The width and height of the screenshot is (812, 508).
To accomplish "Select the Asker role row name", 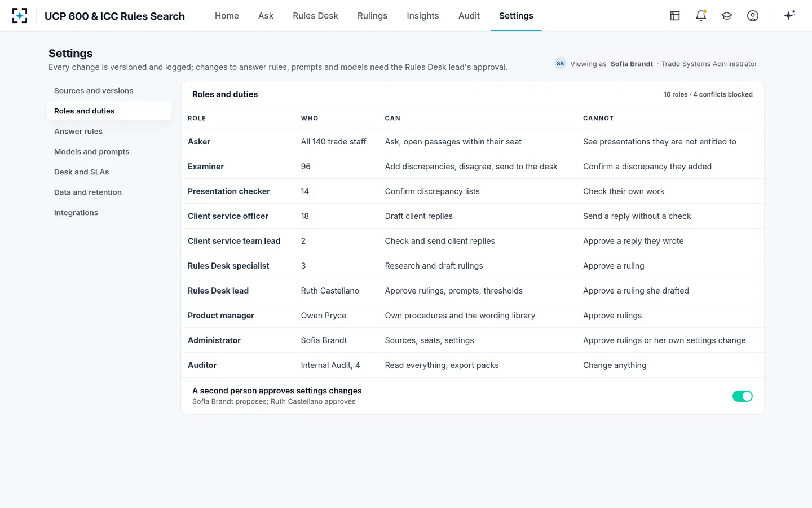I will pyautogui.click(x=199, y=142).
